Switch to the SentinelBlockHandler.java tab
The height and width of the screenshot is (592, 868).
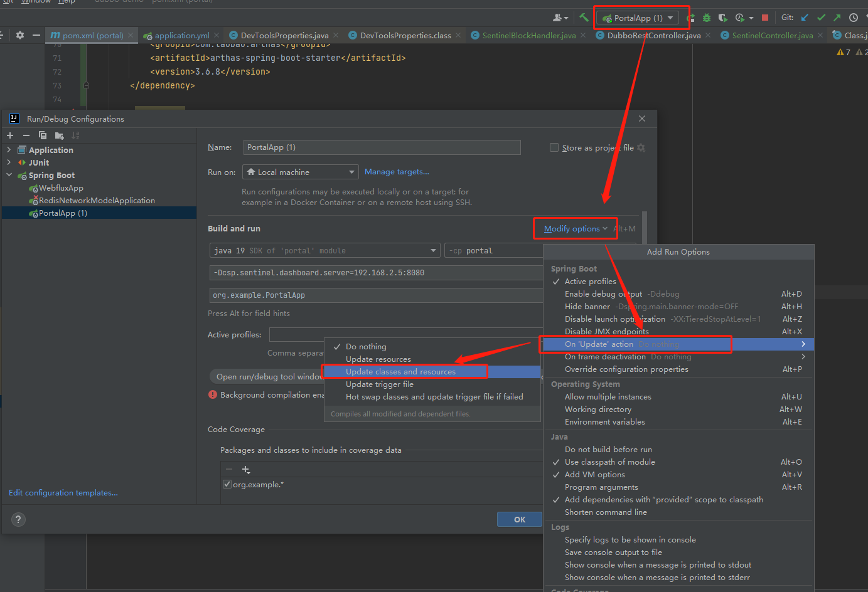click(528, 35)
